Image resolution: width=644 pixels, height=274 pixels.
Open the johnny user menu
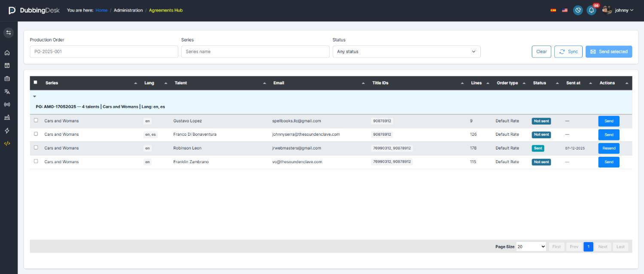(618, 10)
